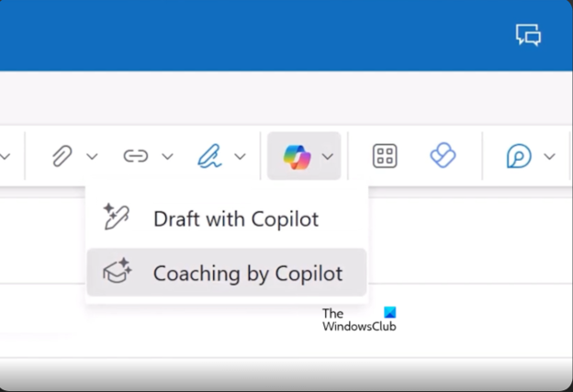Open the link options dropdown arrow
573x392 pixels.
tap(167, 157)
